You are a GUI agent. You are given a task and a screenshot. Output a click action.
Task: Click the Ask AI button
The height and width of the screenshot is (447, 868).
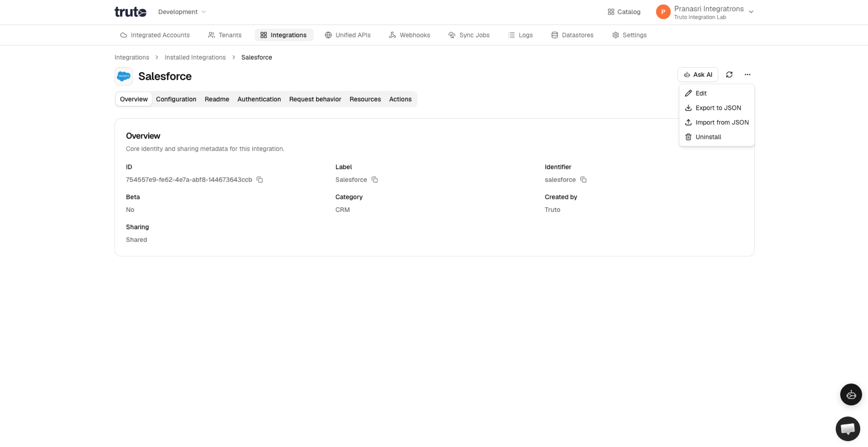click(x=698, y=75)
